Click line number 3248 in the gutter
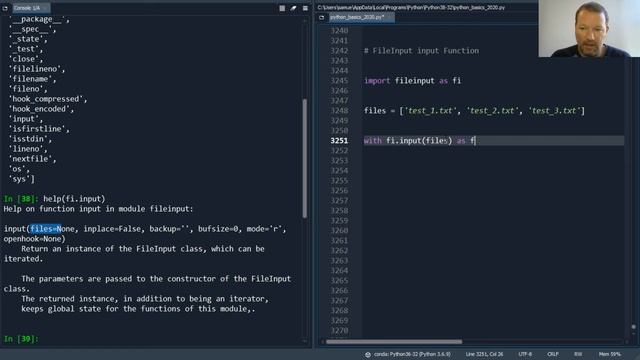 click(339, 111)
